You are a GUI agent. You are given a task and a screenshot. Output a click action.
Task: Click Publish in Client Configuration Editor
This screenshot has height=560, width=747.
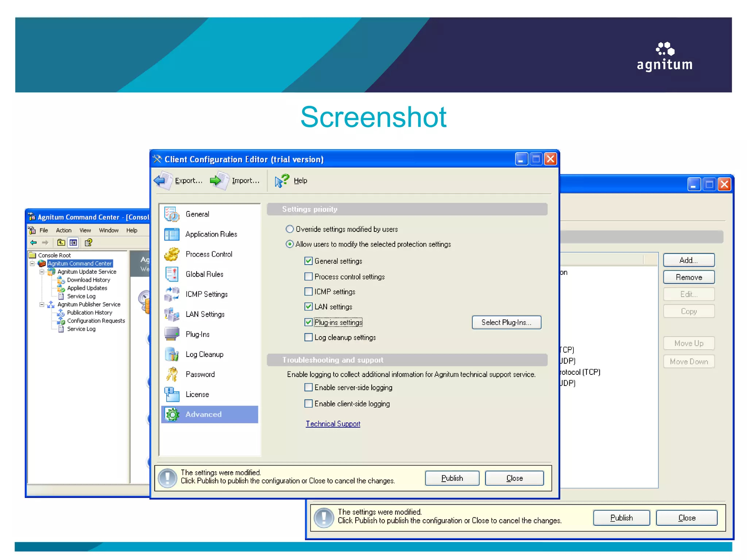[x=452, y=478]
